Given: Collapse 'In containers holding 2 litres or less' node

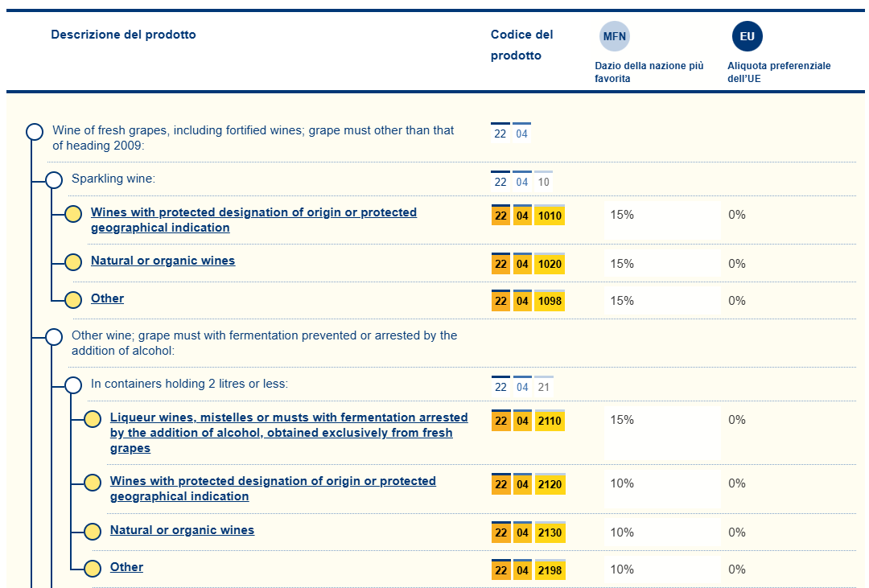Looking at the screenshot, I should (73, 385).
